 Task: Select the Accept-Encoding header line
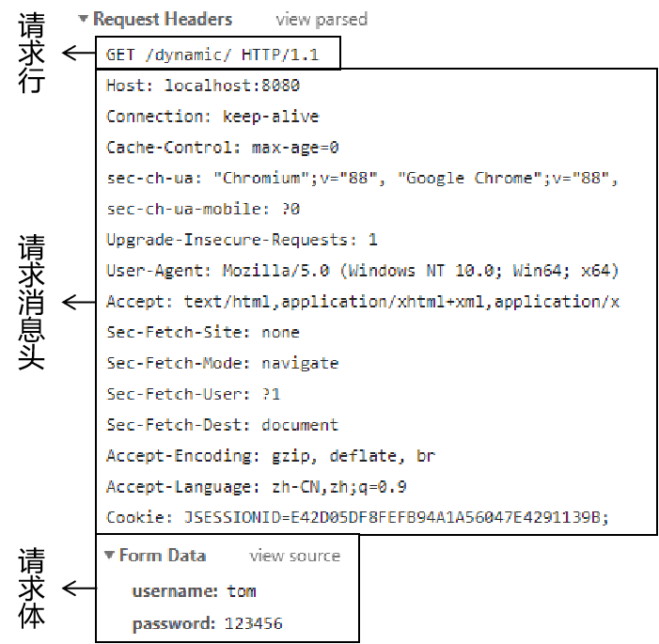click(x=271, y=456)
